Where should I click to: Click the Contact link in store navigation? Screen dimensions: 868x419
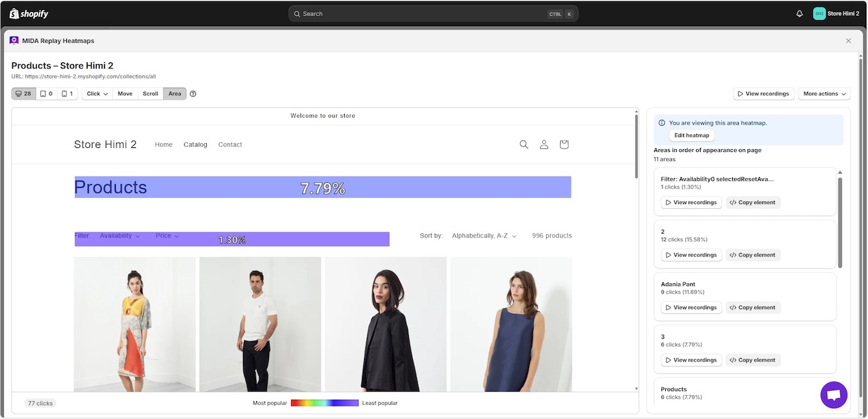(x=230, y=145)
